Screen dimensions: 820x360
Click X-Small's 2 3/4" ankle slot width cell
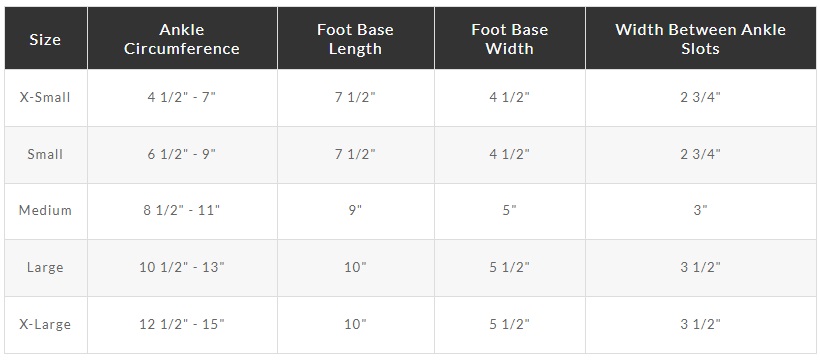click(x=701, y=97)
